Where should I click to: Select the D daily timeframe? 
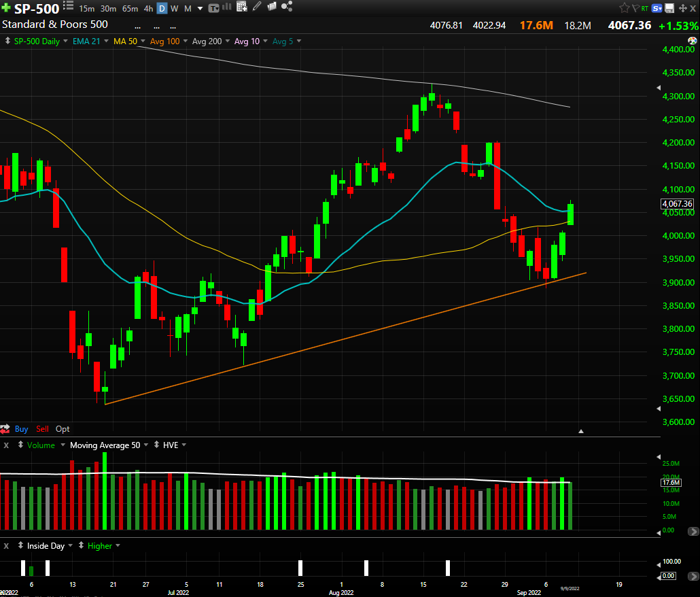(x=162, y=8)
